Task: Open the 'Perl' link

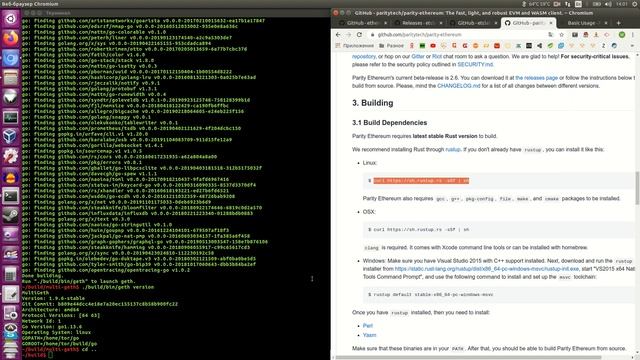Action: [367, 326]
